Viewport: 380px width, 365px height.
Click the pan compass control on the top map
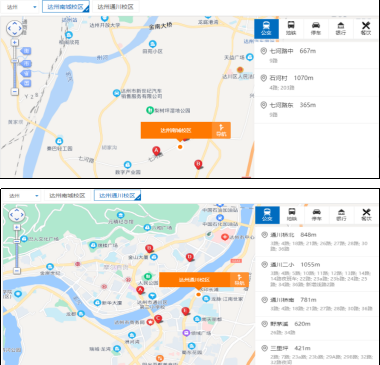point(15,28)
